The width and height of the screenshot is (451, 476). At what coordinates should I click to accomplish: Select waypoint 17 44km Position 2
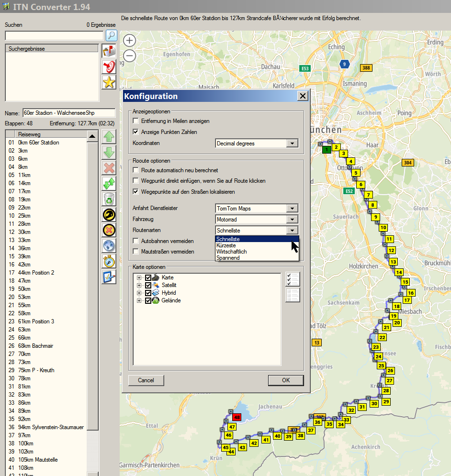(x=46, y=273)
